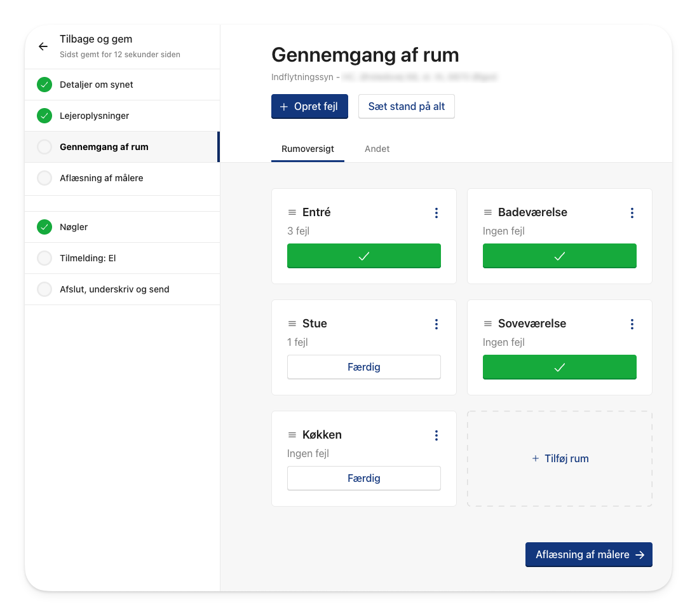Image resolution: width=697 pixels, height=616 pixels.
Task: Open Afslut, underskriv og send step
Action: [122, 289]
